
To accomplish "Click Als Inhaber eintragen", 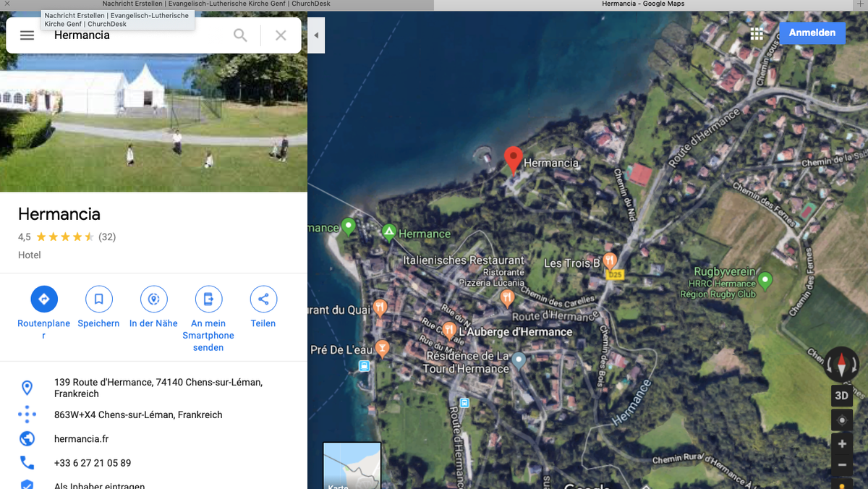I will [x=99, y=486].
